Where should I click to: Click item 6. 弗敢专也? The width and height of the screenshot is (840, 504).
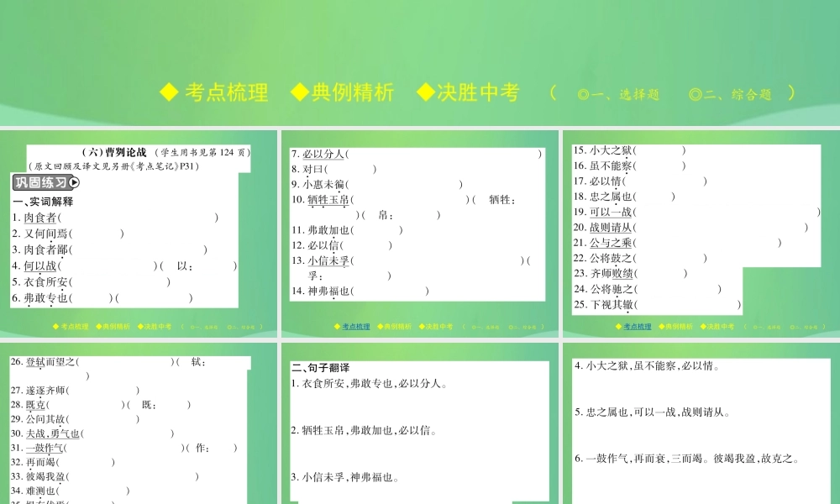tap(40, 298)
